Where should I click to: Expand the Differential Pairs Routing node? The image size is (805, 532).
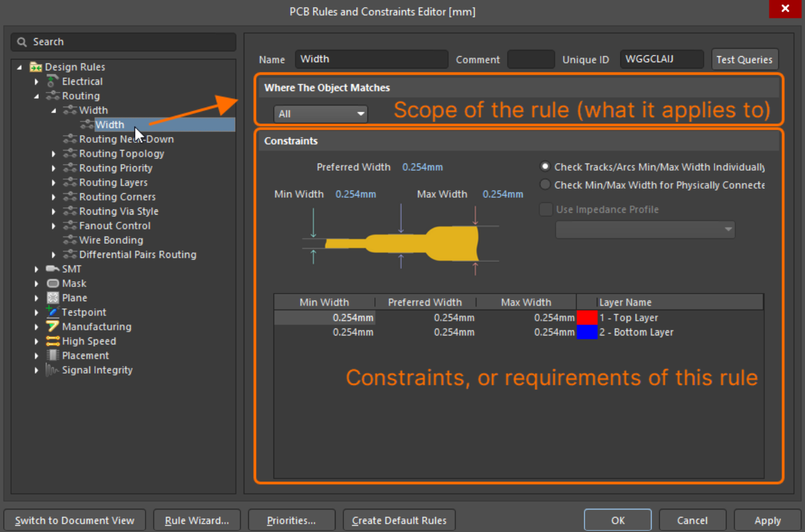point(54,255)
